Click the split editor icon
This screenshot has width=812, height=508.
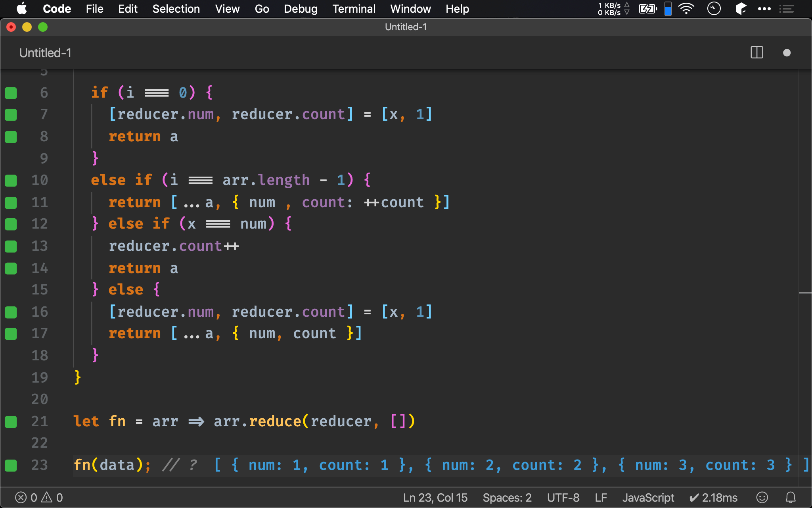(x=756, y=53)
